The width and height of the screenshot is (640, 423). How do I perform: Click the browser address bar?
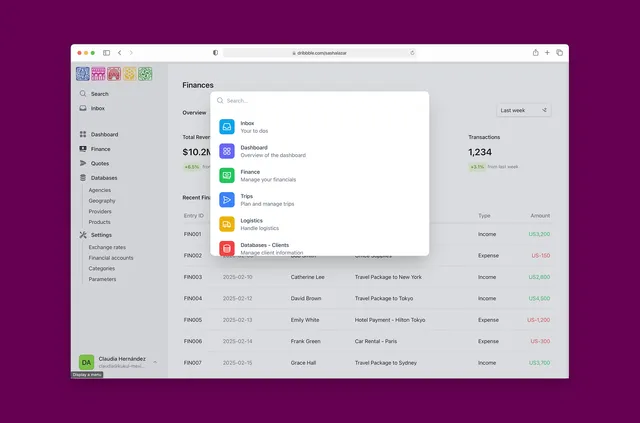(x=320, y=53)
